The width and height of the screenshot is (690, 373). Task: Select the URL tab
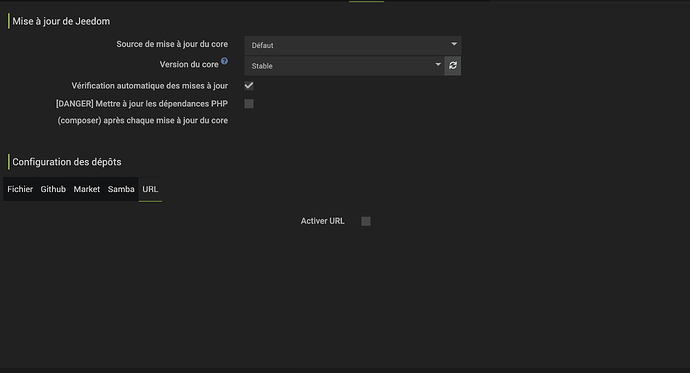[x=150, y=189]
